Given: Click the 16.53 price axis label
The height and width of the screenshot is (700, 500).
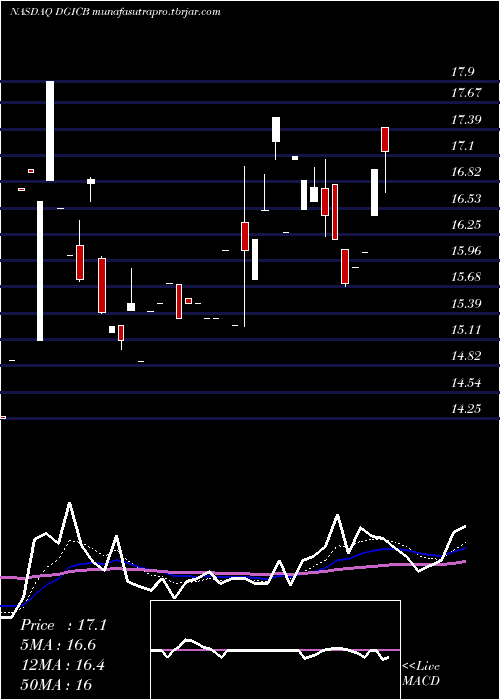Looking at the screenshot, I should pyautogui.click(x=466, y=198).
